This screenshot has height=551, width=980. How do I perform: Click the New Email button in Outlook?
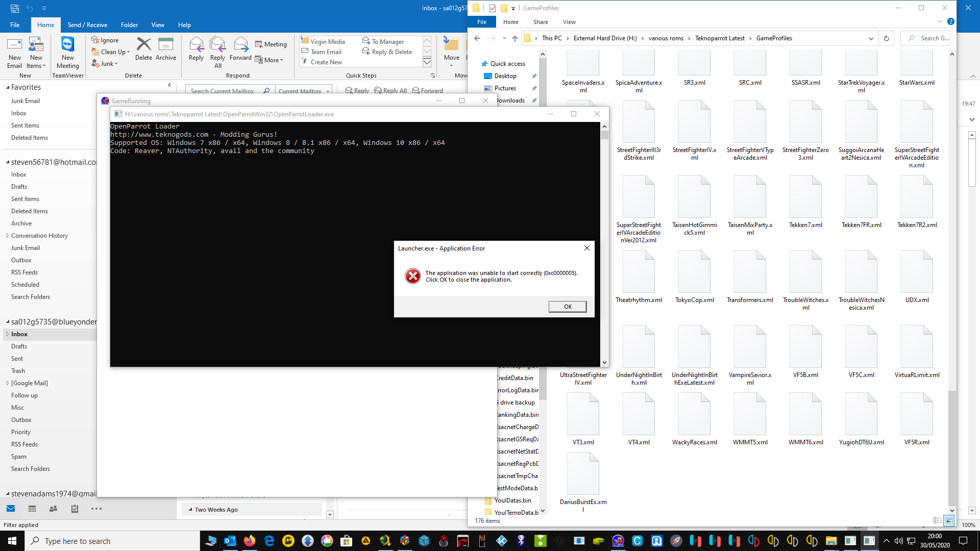pyautogui.click(x=15, y=53)
